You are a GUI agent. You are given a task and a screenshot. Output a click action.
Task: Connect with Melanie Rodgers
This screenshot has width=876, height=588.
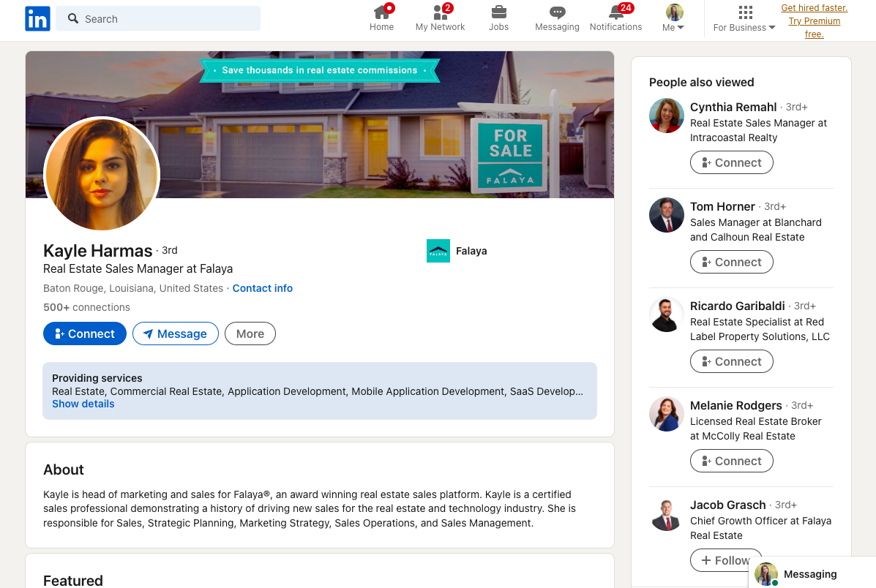731,461
